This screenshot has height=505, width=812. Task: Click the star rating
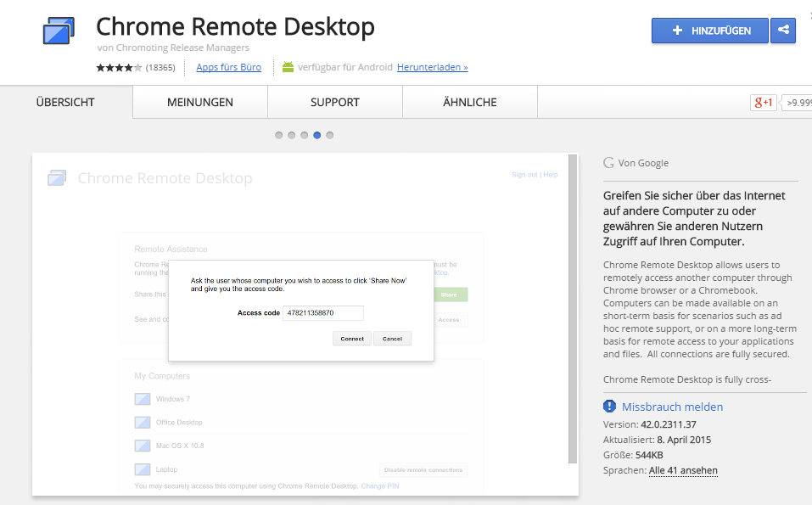point(119,67)
